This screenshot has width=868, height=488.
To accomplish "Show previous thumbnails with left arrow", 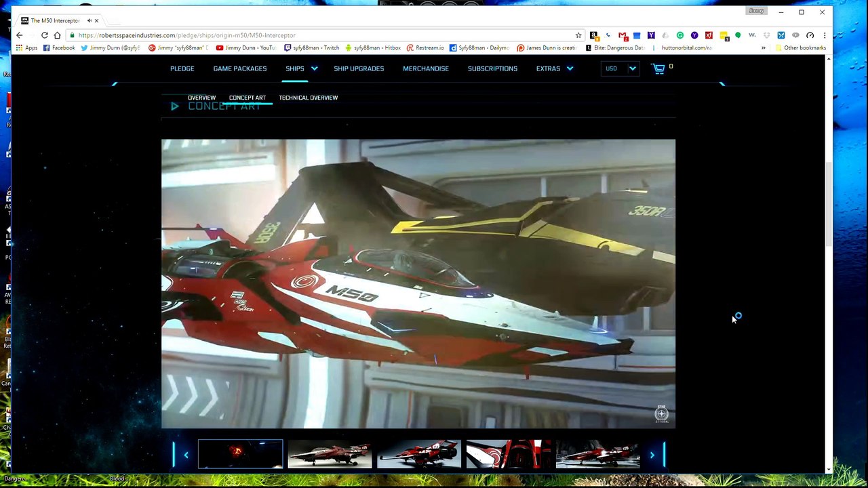I will click(185, 455).
